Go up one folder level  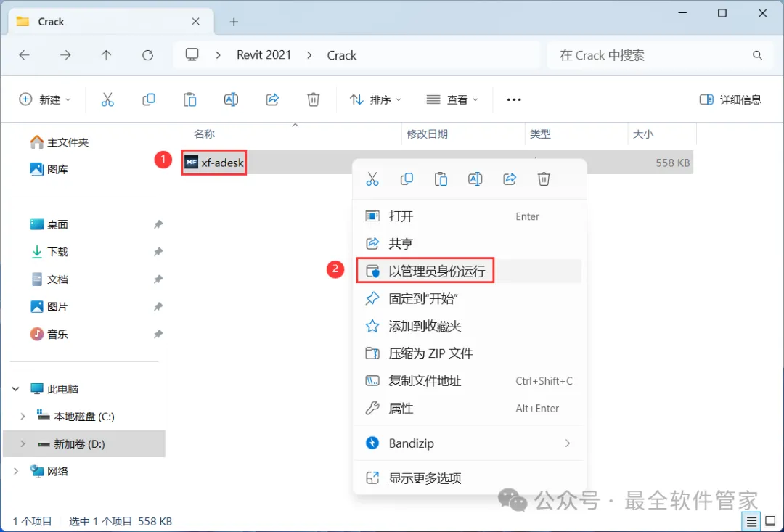pos(106,55)
